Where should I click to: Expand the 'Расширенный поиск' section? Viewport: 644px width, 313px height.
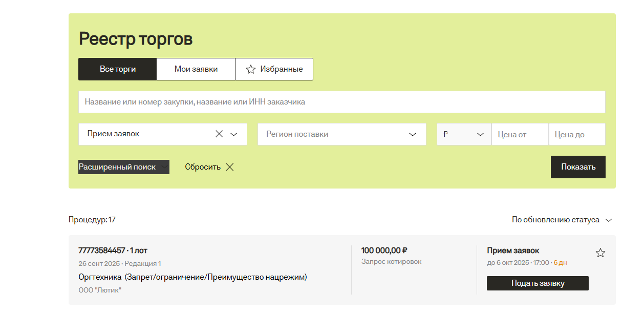(123, 167)
